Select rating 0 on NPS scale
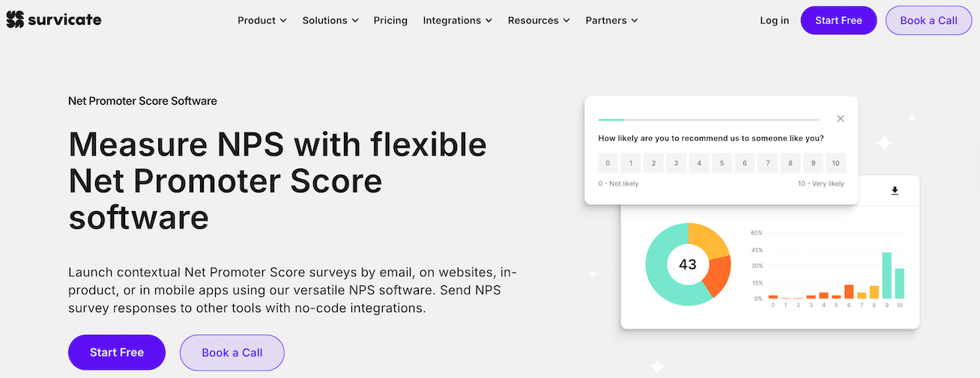Screen dimensions: 980x378 pyautogui.click(x=608, y=163)
